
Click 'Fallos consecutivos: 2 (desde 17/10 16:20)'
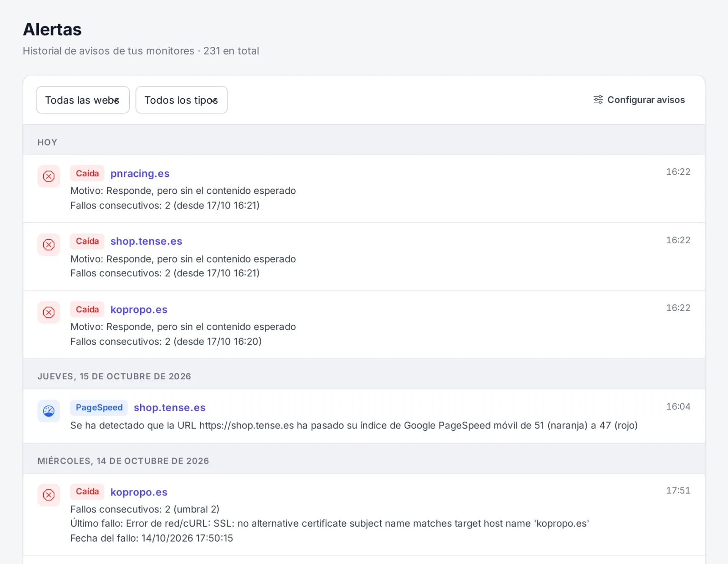(166, 342)
